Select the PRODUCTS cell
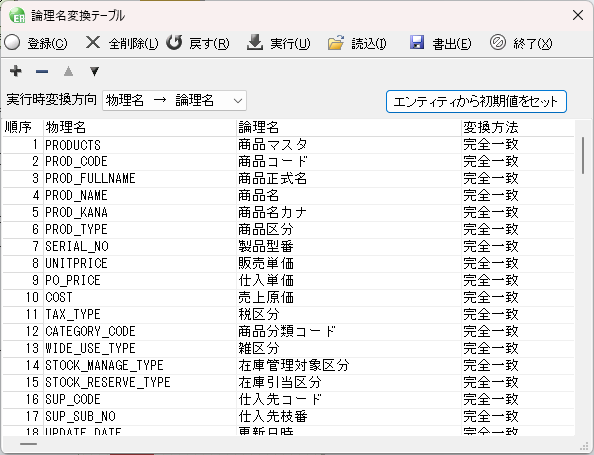Viewport: 594px width, 455px height. point(139,145)
